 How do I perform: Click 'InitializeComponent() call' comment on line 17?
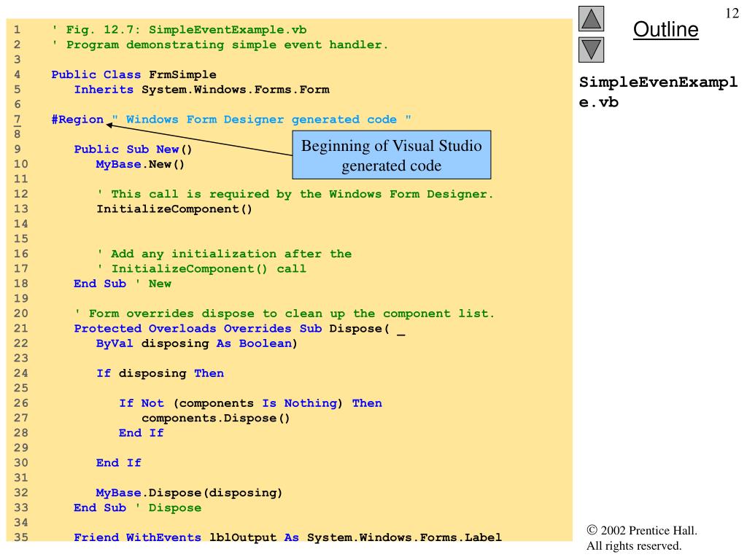click(201, 268)
